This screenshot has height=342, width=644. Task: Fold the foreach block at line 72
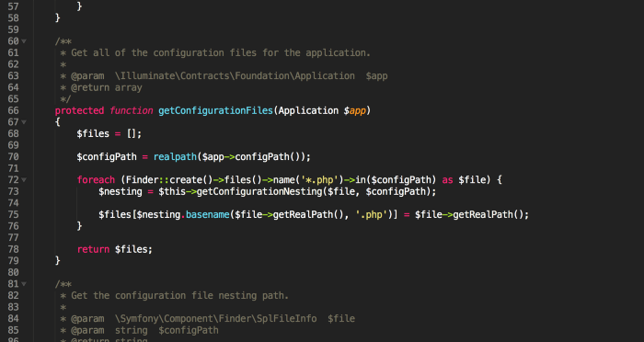[24, 180]
